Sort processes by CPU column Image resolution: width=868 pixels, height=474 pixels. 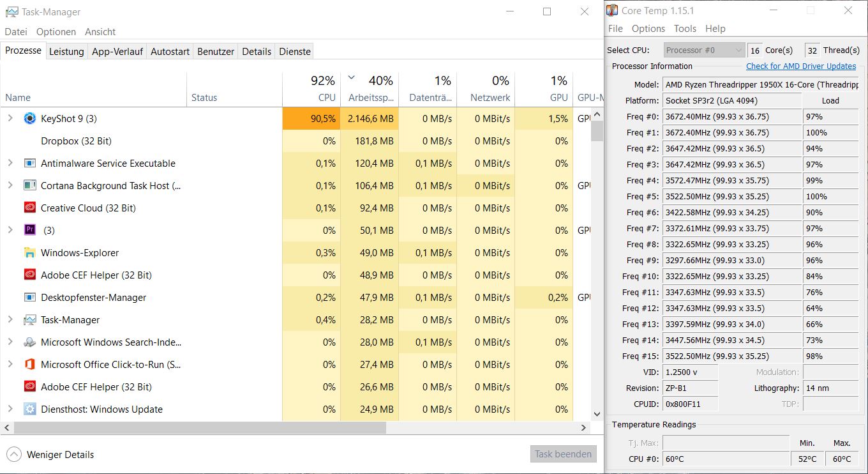pyautogui.click(x=311, y=89)
